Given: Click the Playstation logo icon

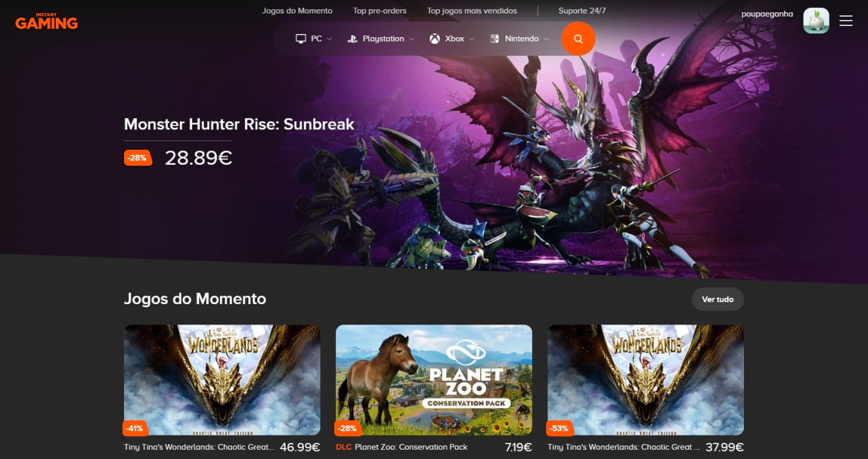Looking at the screenshot, I should tap(352, 38).
